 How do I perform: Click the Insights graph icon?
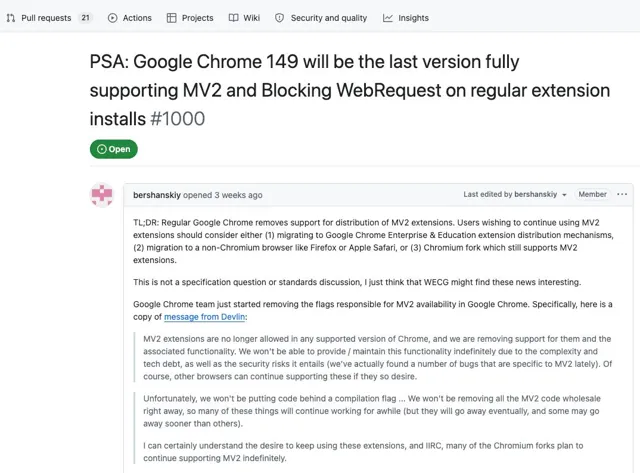(x=388, y=18)
